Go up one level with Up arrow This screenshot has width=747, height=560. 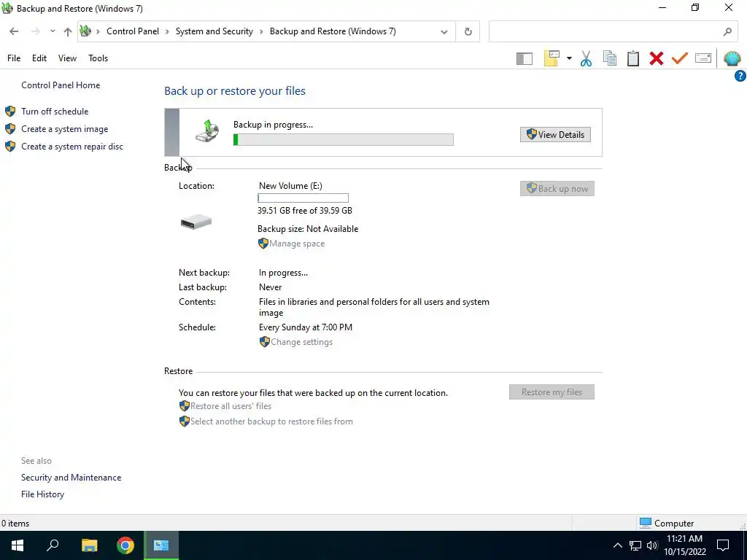pos(68,31)
